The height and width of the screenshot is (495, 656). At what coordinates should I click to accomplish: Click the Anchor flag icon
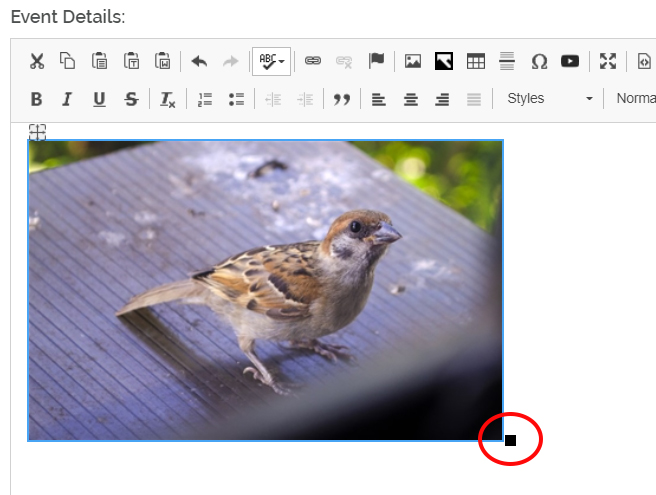(376, 61)
